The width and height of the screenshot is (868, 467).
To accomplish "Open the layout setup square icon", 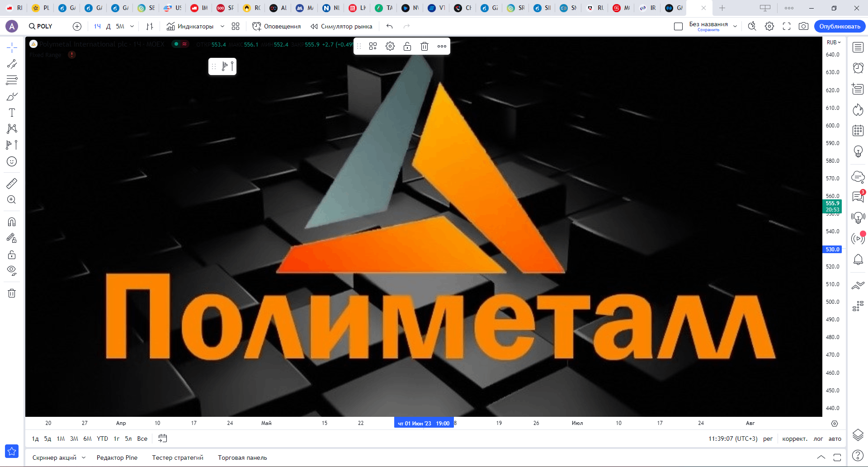I will tap(678, 26).
